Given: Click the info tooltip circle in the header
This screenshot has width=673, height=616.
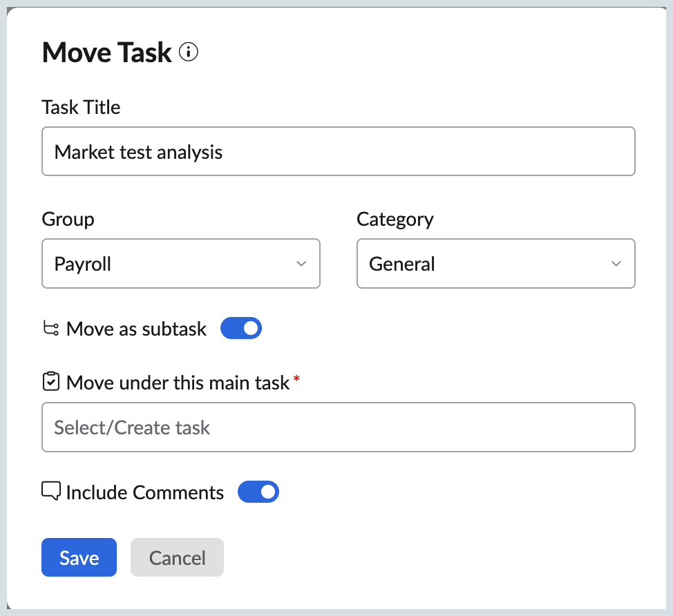Looking at the screenshot, I should click(x=188, y=52).
